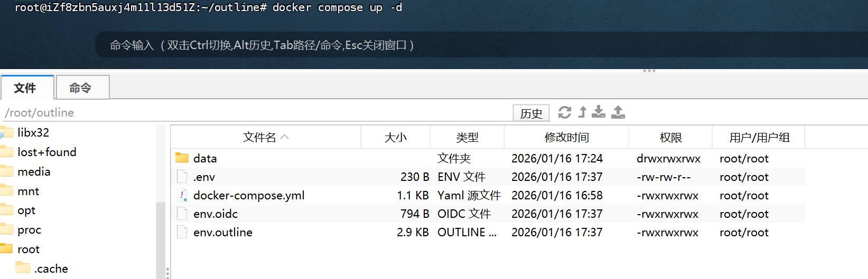Click Yaml 源文件 type cell
This screenshot has width=868, height=279.
[x=469, y=195]
